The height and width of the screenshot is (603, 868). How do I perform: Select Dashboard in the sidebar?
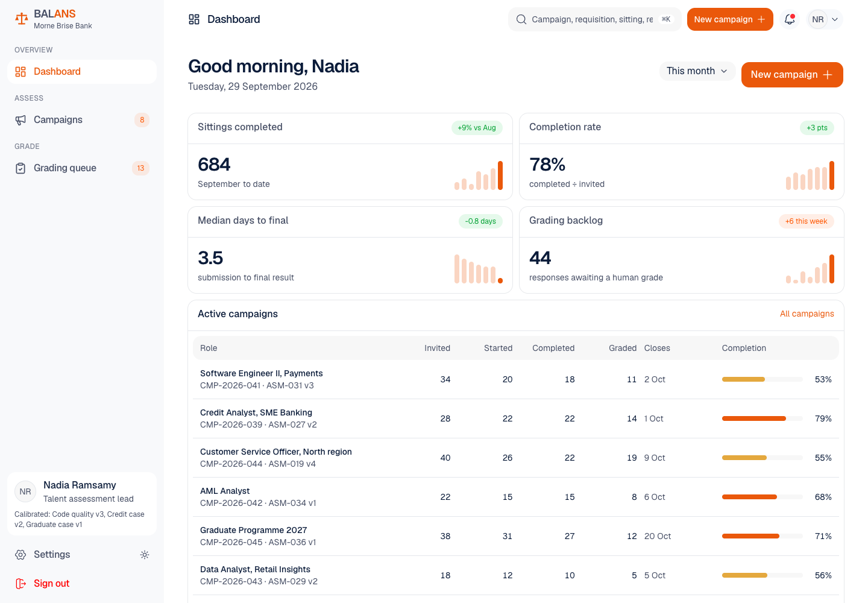(x=82, y=72)
